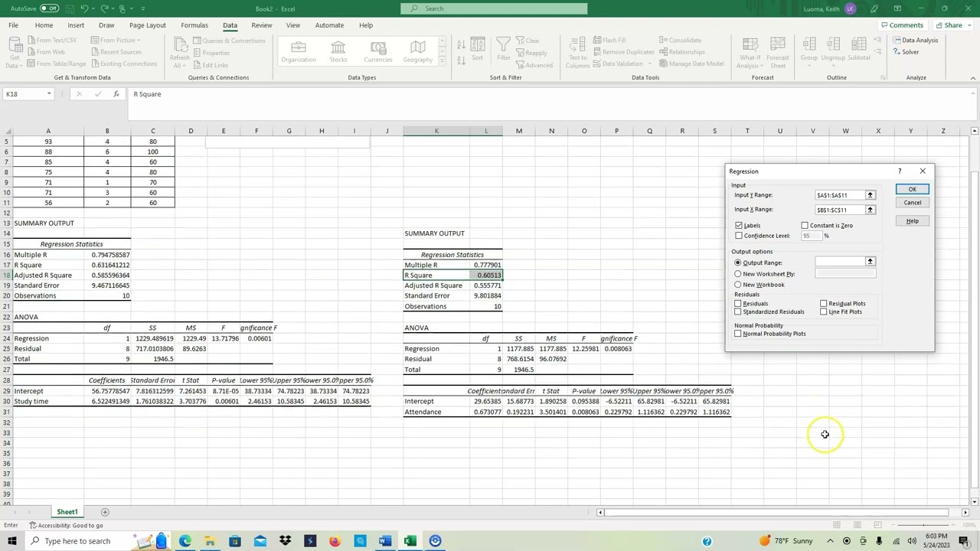Check Standardized Residuals

pos(738,311)
